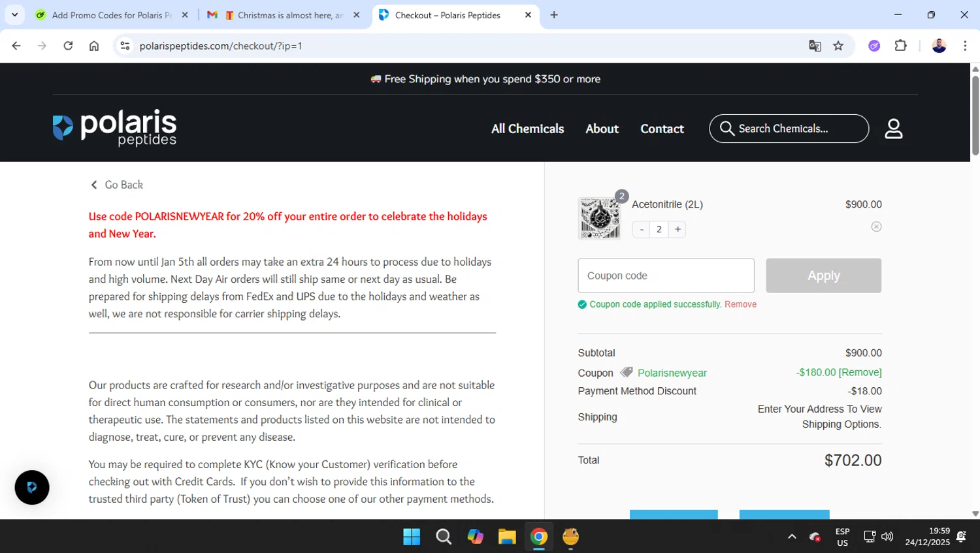
Task: Open the purple extension icon
Action: click(874, 46)
